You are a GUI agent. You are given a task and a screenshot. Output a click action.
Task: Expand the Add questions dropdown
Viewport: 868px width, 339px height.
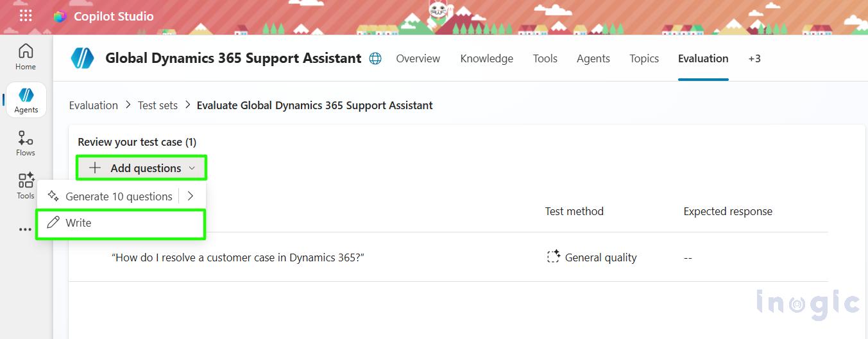pos(142,168)
